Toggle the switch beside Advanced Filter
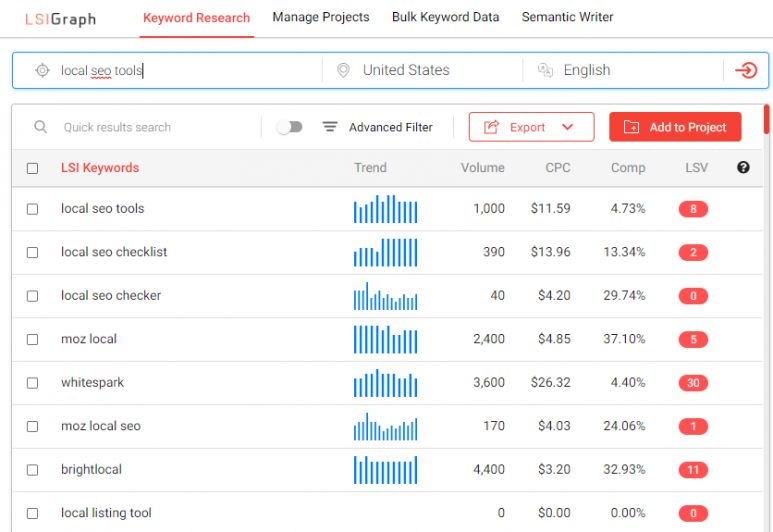The width and height of the screenshot is (773, 532). (289, 127)
